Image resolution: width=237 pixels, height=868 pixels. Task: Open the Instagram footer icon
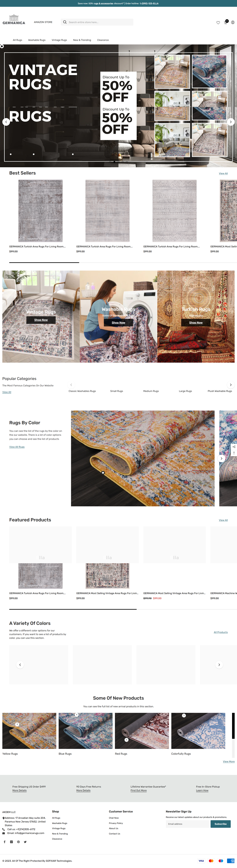click(x=11, y=842)
